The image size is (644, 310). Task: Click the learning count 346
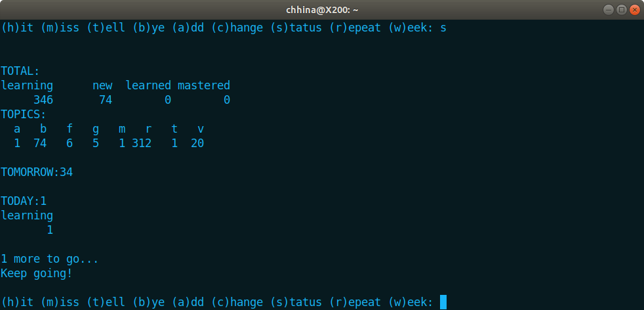point(43,100)
